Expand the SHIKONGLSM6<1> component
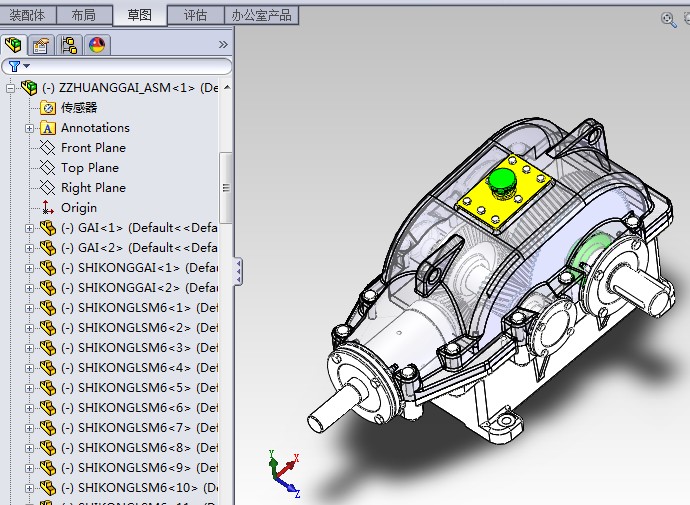Screen dimensions: 690x505 pos(29,308)
